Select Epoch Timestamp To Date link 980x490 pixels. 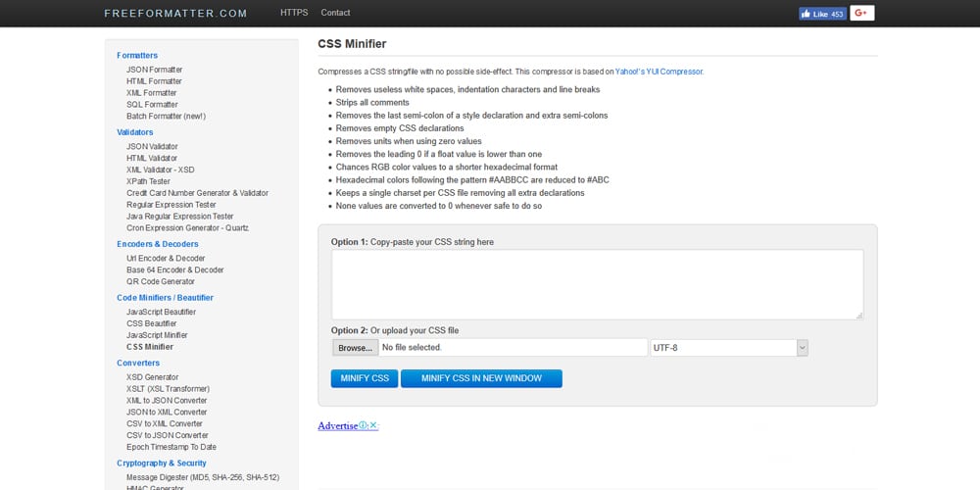(171, 447)
